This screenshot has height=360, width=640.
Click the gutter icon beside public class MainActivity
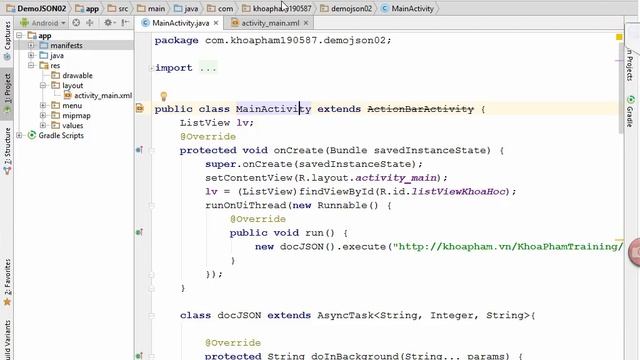click(x=140, y=109)
